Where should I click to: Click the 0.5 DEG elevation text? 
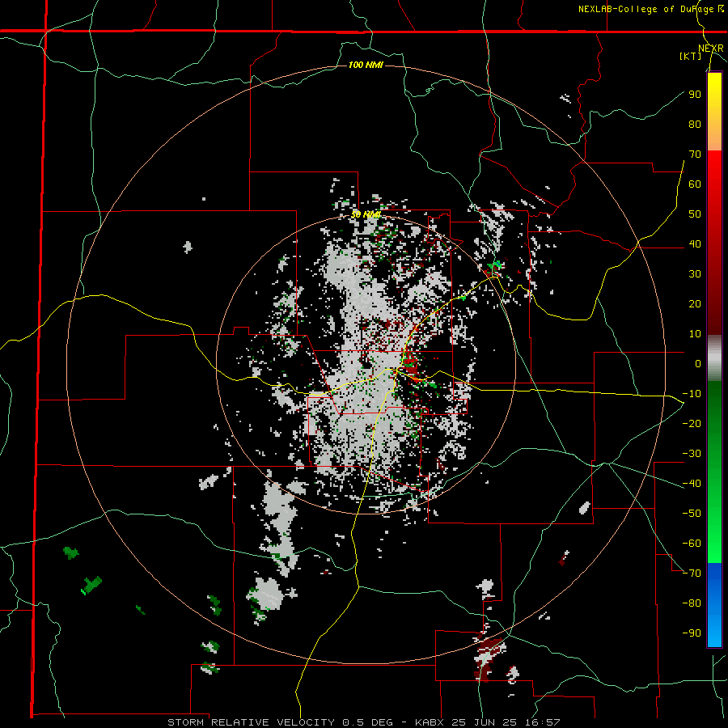pos(368,722)
